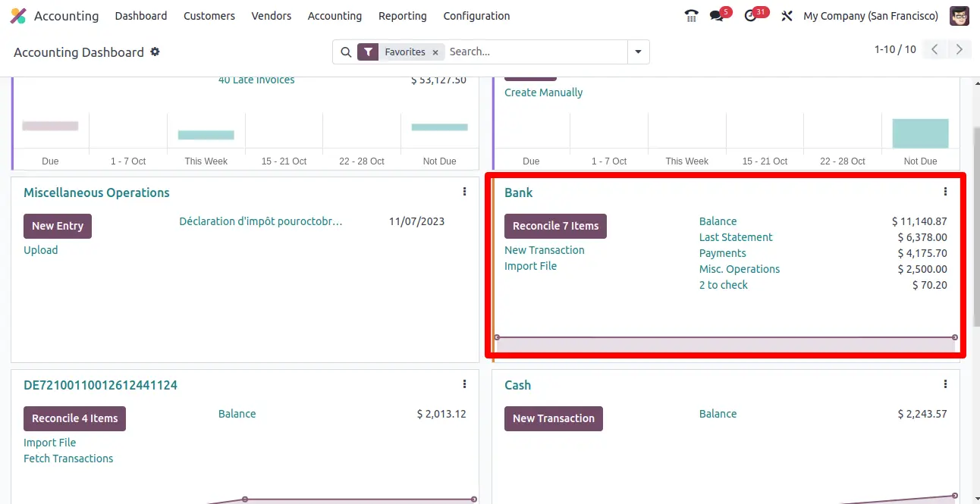Click the search magnifier icon
Image resolution: width=980 pixels, height=504 pixels.
[346, 52]
